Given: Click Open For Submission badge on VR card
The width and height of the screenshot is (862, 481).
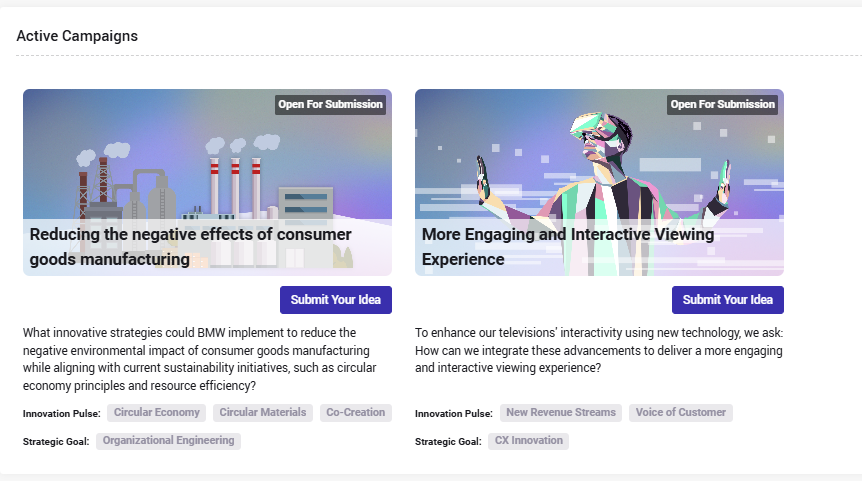Looking at the screenshot, I should pyautogui.click(x=722, y=104).
